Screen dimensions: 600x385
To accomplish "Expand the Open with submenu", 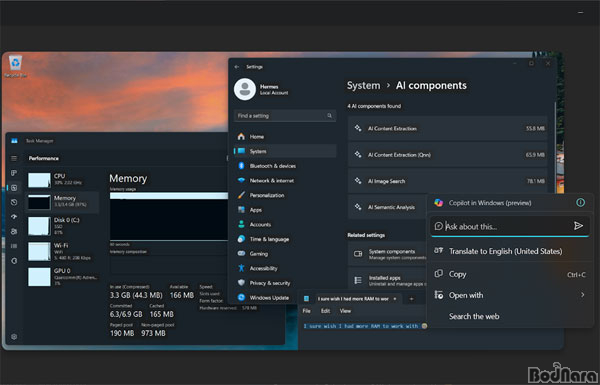I will [510, 295].
